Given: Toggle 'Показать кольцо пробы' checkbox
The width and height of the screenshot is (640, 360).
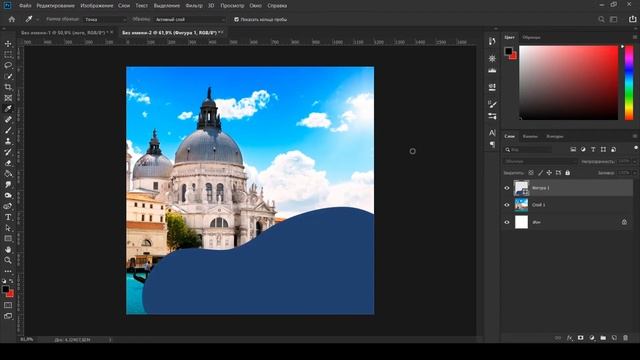Looking at the screenshot, I should click(236, 19).
